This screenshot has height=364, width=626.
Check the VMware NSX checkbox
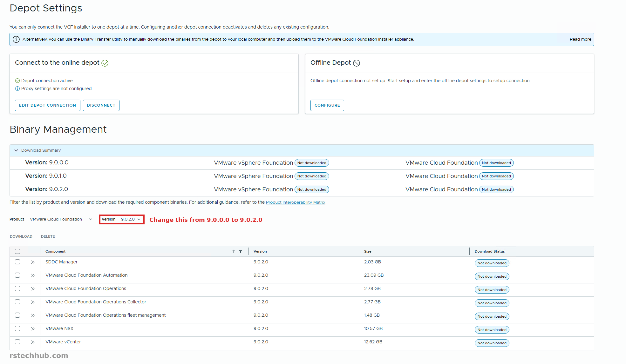(17, 328)
